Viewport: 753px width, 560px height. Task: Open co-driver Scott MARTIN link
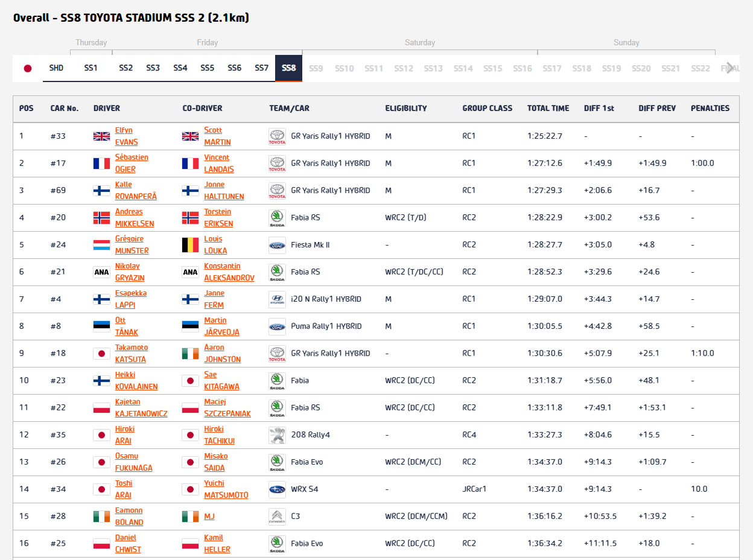pos(217,136)
